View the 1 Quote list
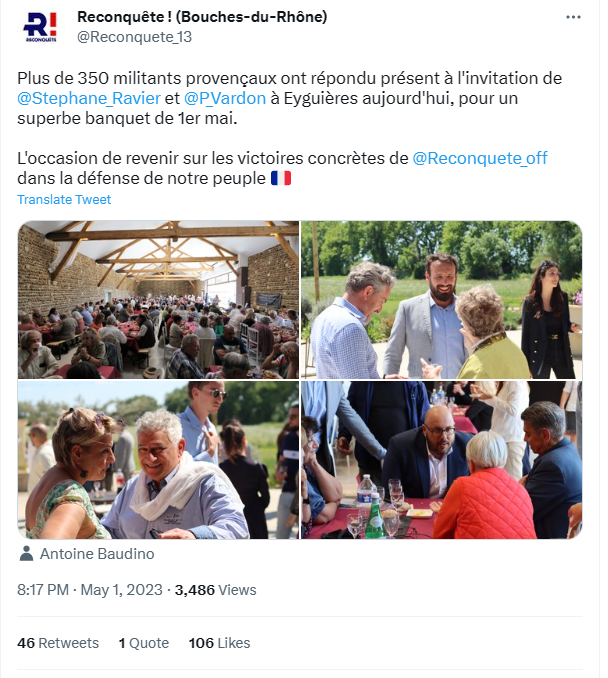608x678 pixels. click(144, 643)
